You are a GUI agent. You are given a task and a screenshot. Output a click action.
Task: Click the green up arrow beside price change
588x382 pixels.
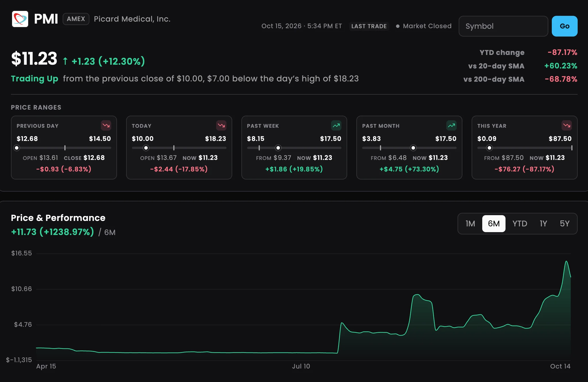tap(65, 61)
